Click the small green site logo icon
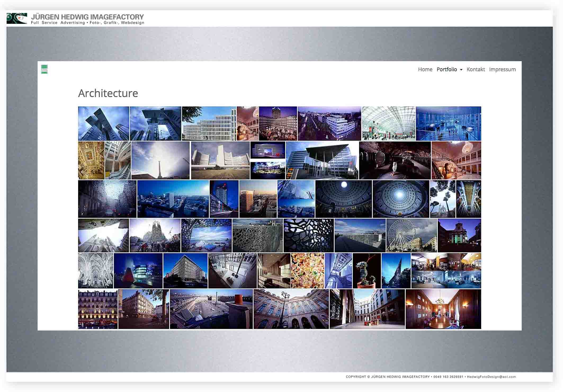 (x=44, y=69)
